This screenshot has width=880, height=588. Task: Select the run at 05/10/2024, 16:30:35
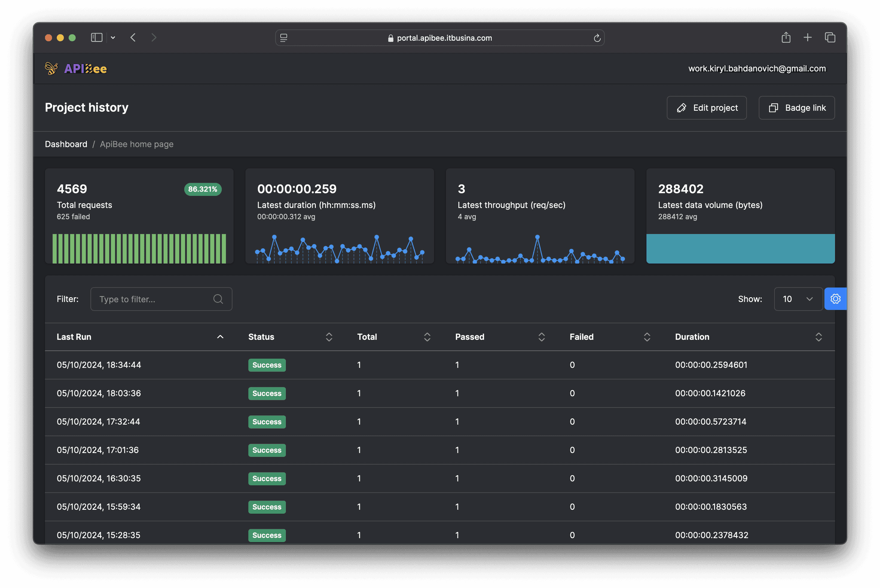pyautogui.click(x=440, y=478)
